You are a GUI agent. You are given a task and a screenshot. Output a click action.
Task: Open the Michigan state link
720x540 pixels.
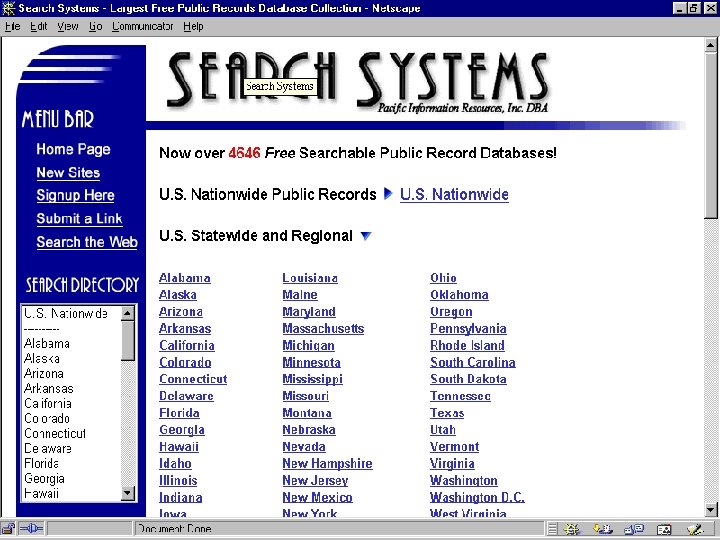point(309,346)
